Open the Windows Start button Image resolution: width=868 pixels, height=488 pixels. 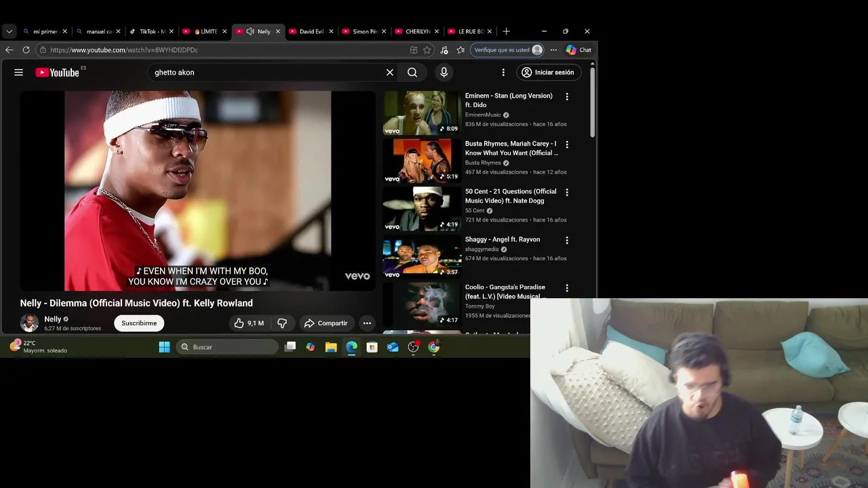tap(164, 347)
